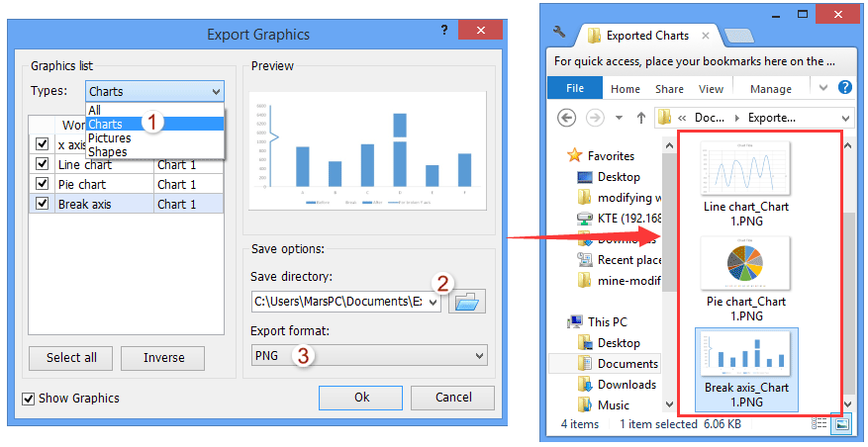Switch to large thumbnails view icon in status bar

[841, 423]
